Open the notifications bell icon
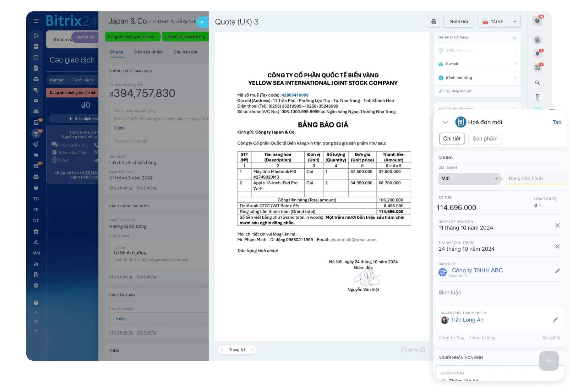This screenshot has width=578, height=392. tap(538, 54)
